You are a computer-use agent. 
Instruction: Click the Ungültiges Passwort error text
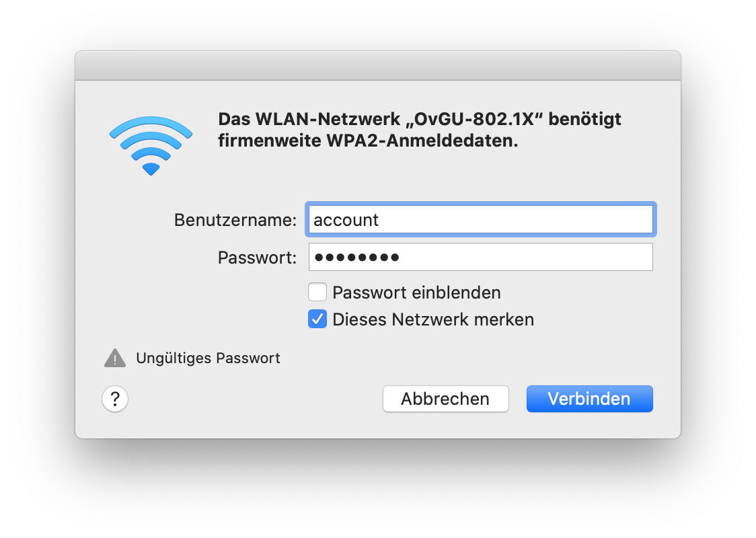click(208, 358)
